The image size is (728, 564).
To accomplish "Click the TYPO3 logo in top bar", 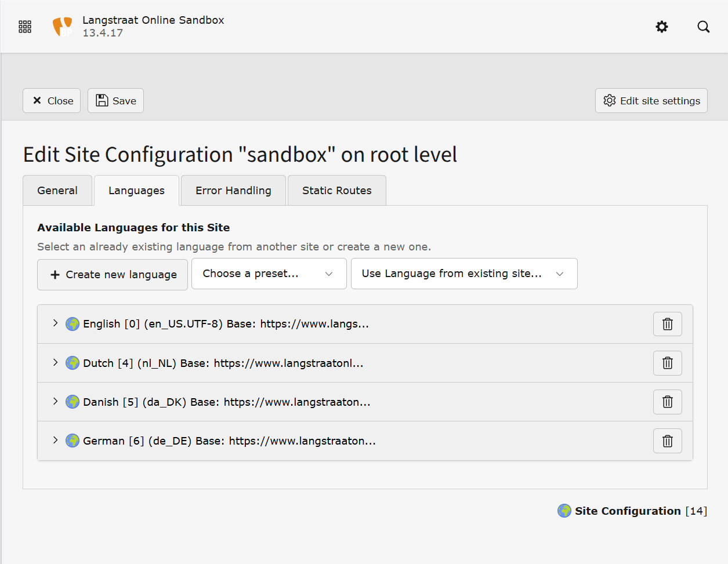I will coord(63,27).
